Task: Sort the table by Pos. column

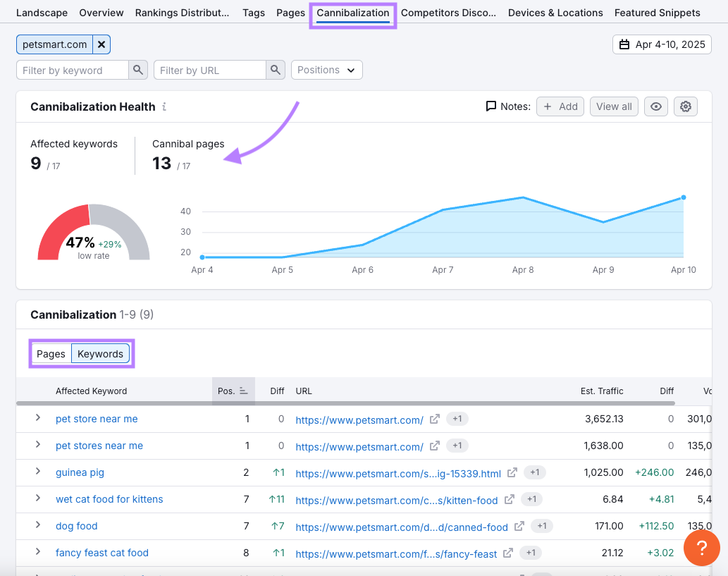Action: click(231, 391)
